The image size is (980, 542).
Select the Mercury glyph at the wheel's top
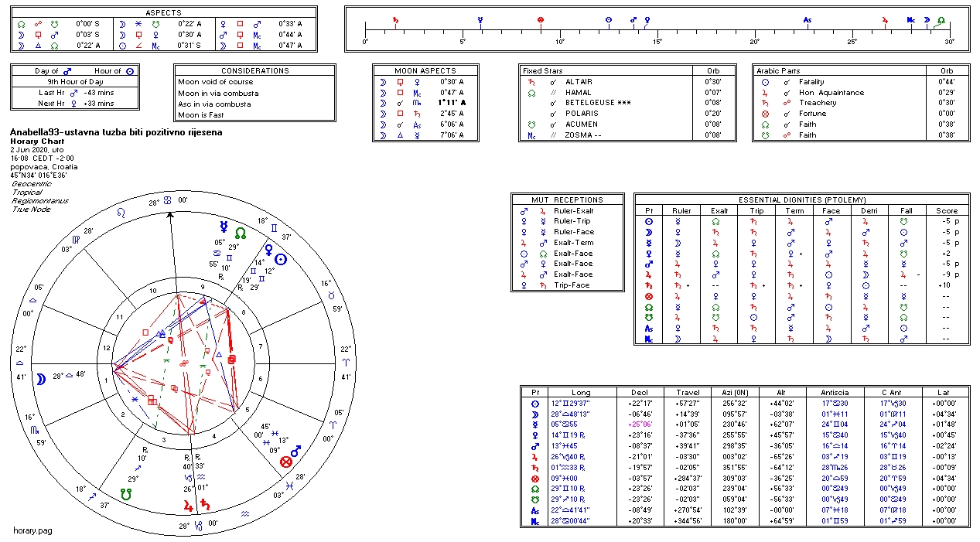(223, 228)
